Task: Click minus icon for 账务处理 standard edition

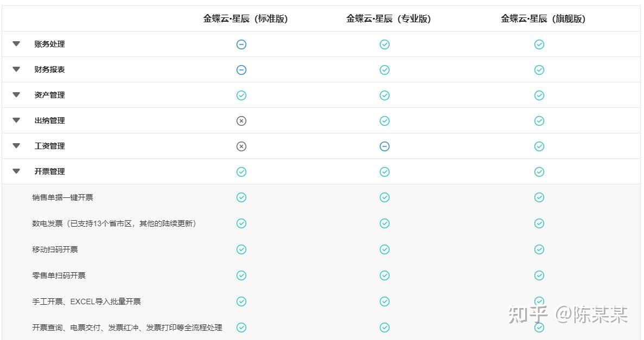Action: (x=241, y=44)
